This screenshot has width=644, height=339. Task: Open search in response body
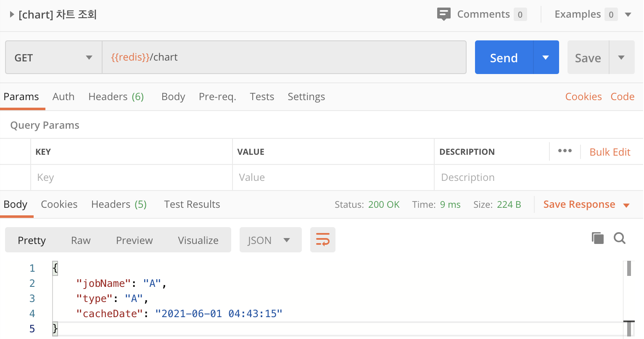620,238
